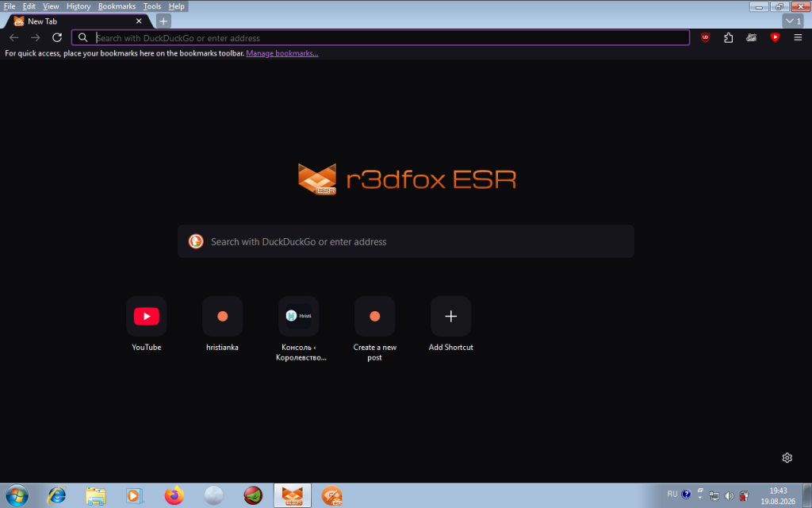This screenshot has width=812, height=508.
Task: Click the gray cat-like extension icon in the toolbar
Action: pos(752,37)
